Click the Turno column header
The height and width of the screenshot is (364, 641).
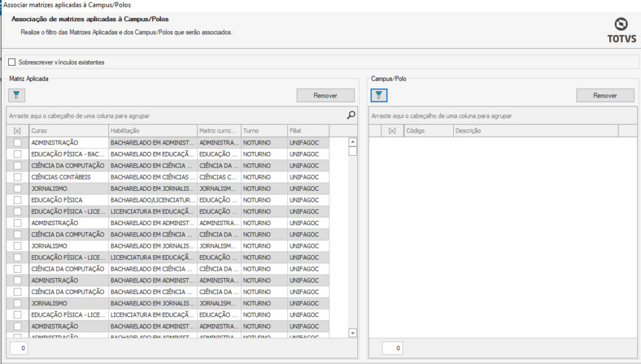click(263, 131)
